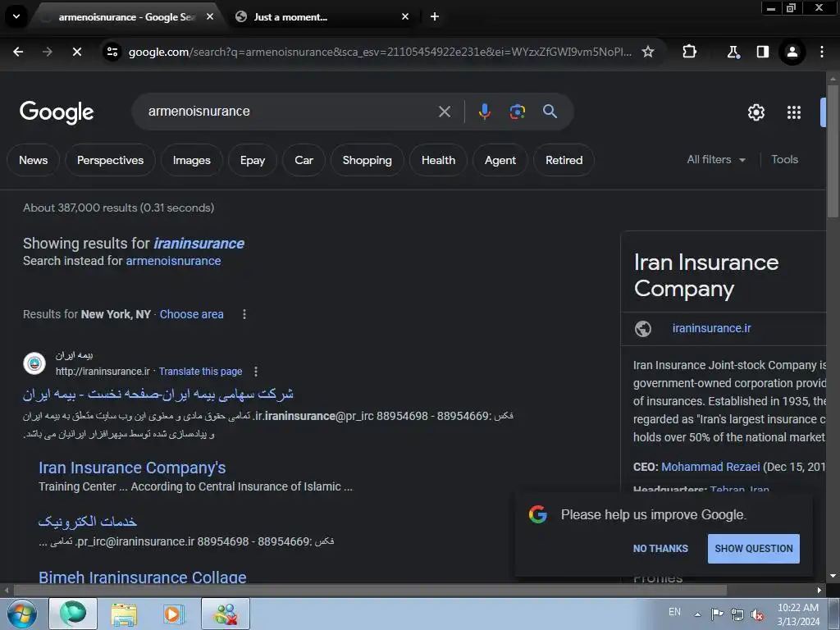Select the Images filter chip
This screenshot has width=840, height=630.
click(x=192, y=160)
